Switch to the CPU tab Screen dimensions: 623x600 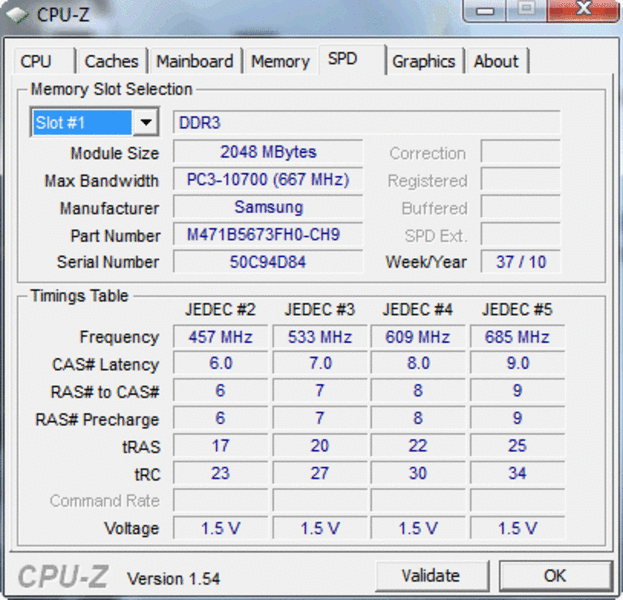click(x=44, y=61)
